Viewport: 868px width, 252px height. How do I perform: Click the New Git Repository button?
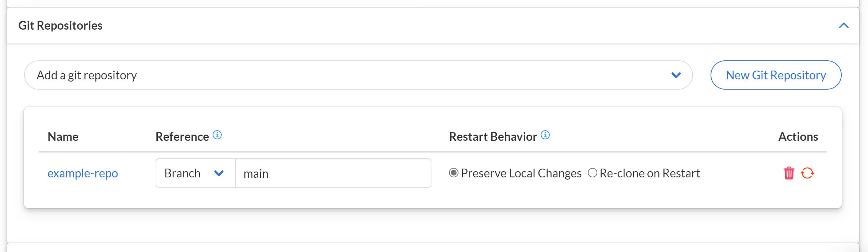776,75
